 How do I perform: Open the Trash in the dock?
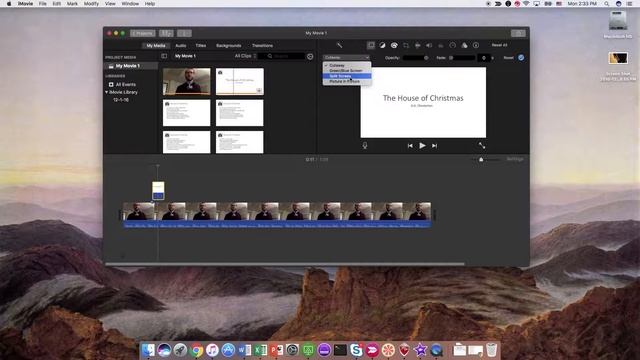pyautogui.click(x=492, y=350)
